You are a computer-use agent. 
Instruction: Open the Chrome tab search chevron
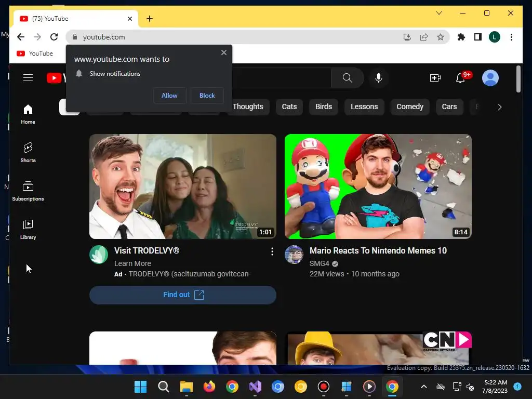pyautogui.click(x=438, y=13)
